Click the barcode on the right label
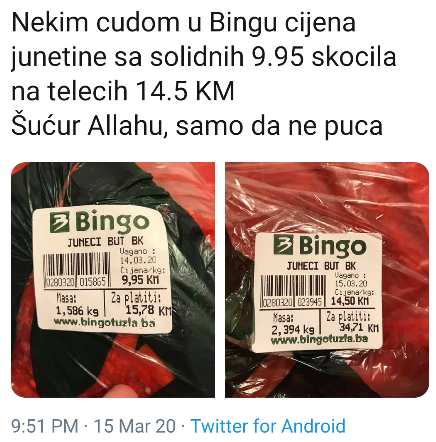 coord(293,290)
